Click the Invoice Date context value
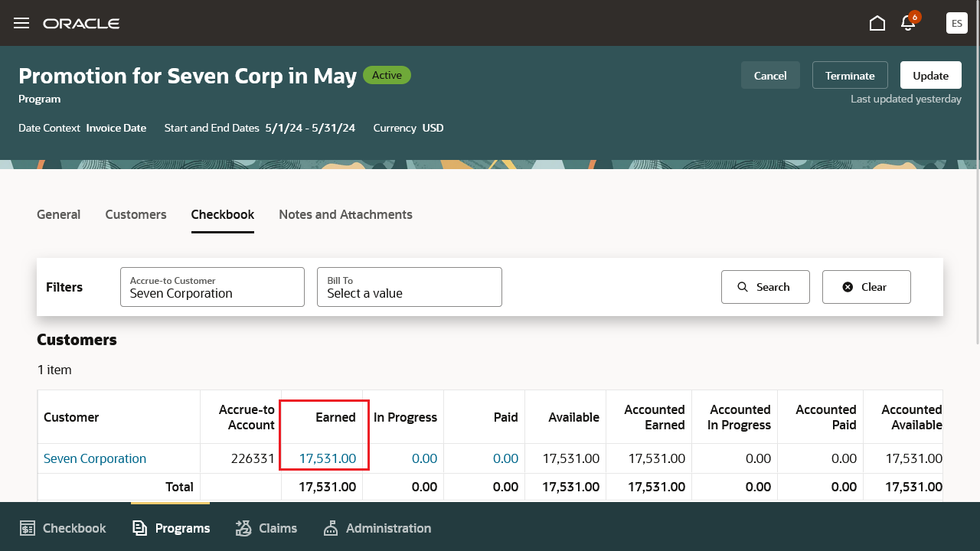This screenshot has height=551, width=980. click(x=116, y=128)
